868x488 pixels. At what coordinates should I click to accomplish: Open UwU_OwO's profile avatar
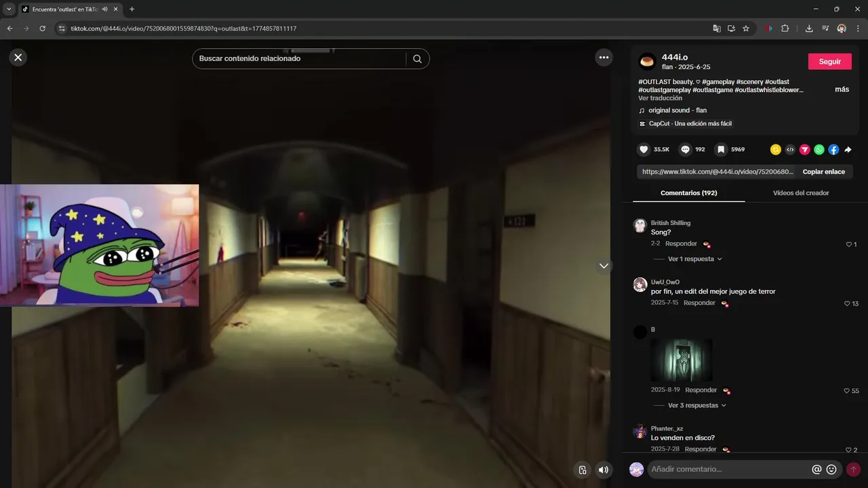coord(639,285)
